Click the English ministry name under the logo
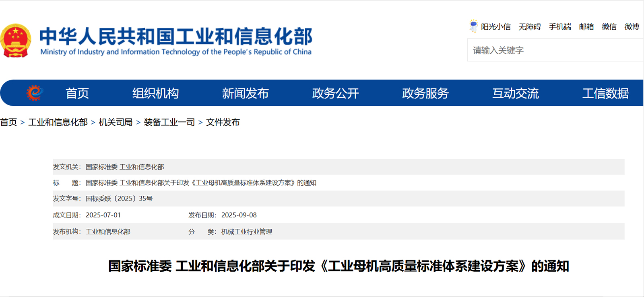This screenshot has width=644, height=297. click(176, 52)
